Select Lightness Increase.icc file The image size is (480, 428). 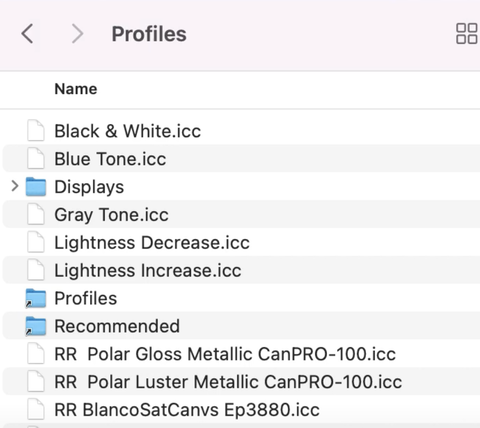point(241,270)
